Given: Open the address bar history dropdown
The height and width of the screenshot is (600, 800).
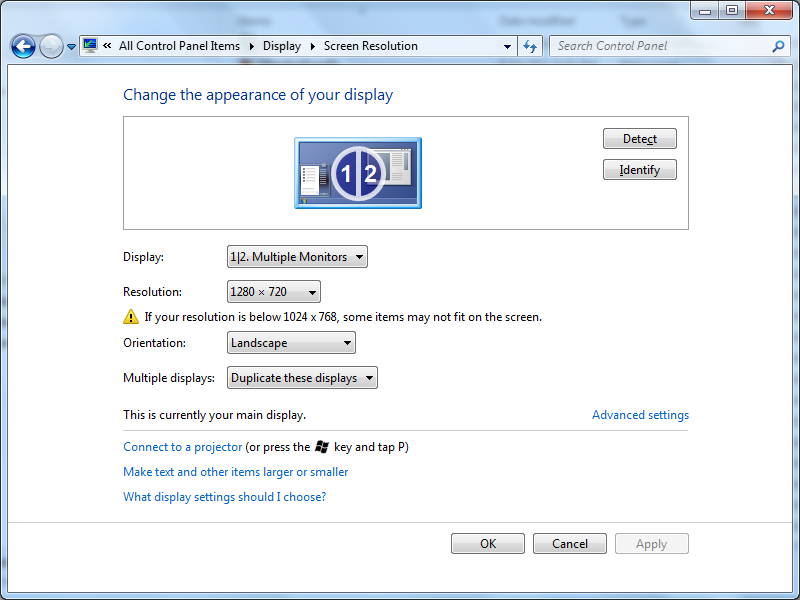Looking at the screenshot, I should point(507,46).
